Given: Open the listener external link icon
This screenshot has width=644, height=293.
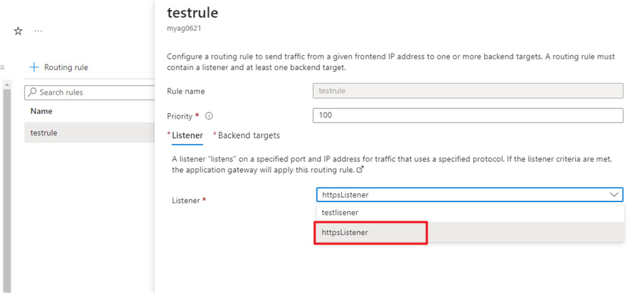Looking at the screenshot, I should click(x=360, y=169).
